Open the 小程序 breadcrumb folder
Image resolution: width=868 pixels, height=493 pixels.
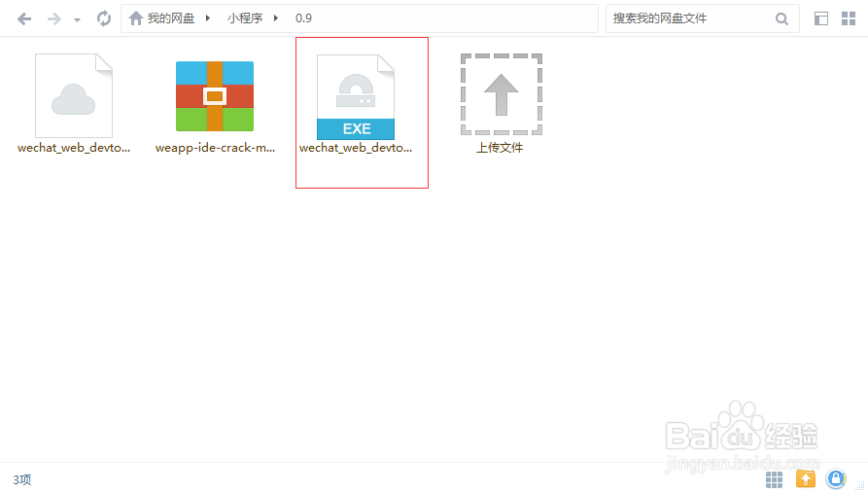tap(245, 18)
